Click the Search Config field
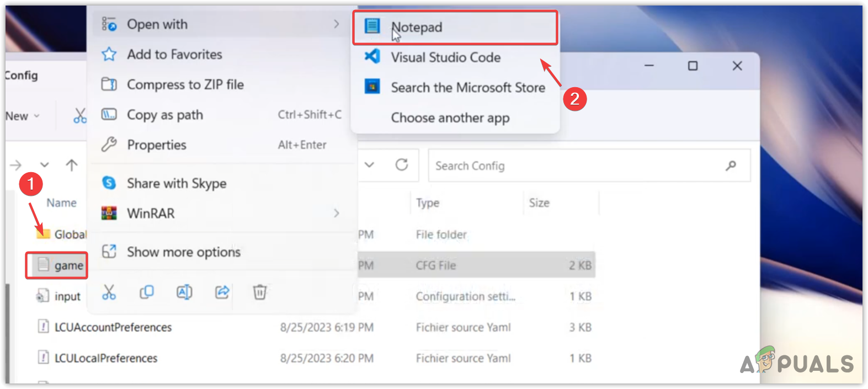The image size is (868, 389). pyautogui.click(x=589, y=166)
